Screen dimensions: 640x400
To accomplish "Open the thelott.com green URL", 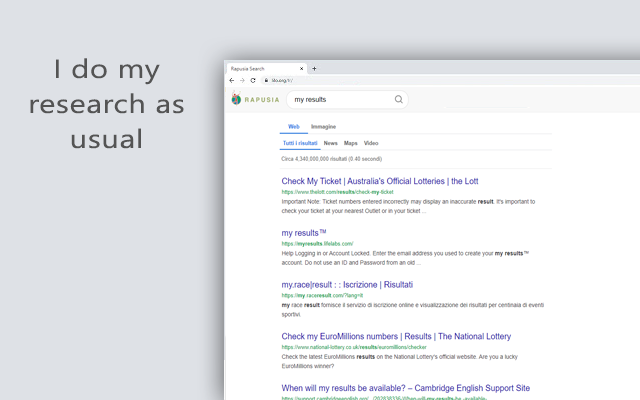I will coord(338,192).
